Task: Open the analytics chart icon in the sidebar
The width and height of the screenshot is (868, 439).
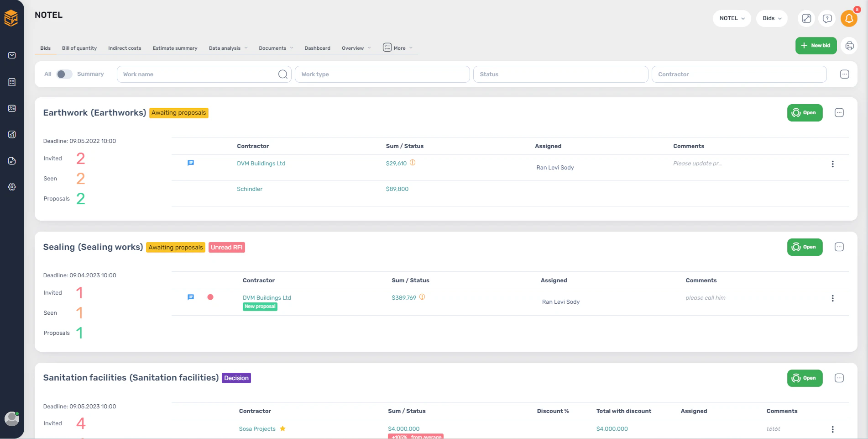Action: tap(12, 134)
